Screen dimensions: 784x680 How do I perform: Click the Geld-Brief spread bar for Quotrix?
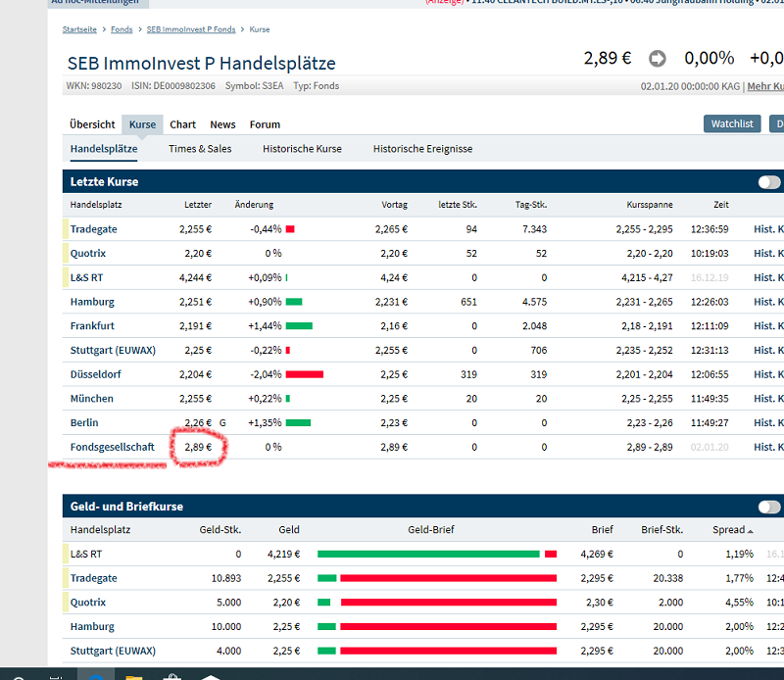tap(437, 603)
